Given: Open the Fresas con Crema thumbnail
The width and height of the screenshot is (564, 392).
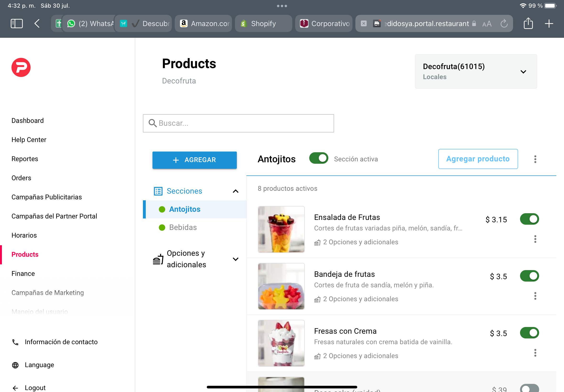Looking at the screenshot, I should (x=281, y=343).
